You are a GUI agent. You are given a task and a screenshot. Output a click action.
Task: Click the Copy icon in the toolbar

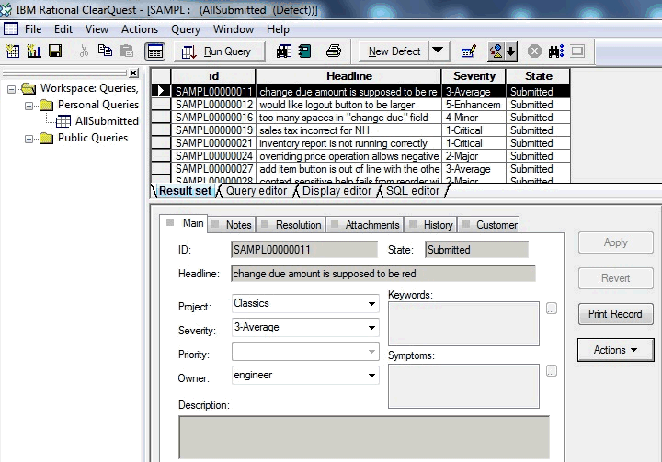pyautogui.click(x=104, y=51)
